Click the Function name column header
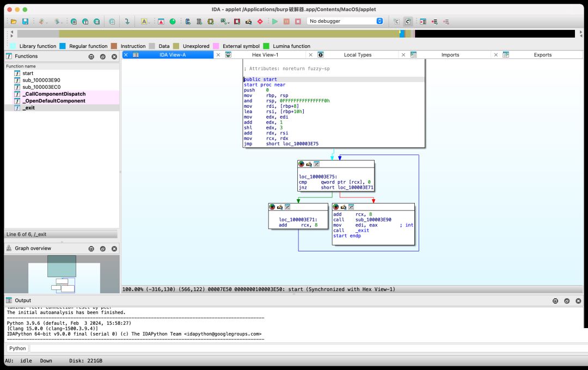The width and height of the screenshot is (588, 370). [x=62, y=66]
